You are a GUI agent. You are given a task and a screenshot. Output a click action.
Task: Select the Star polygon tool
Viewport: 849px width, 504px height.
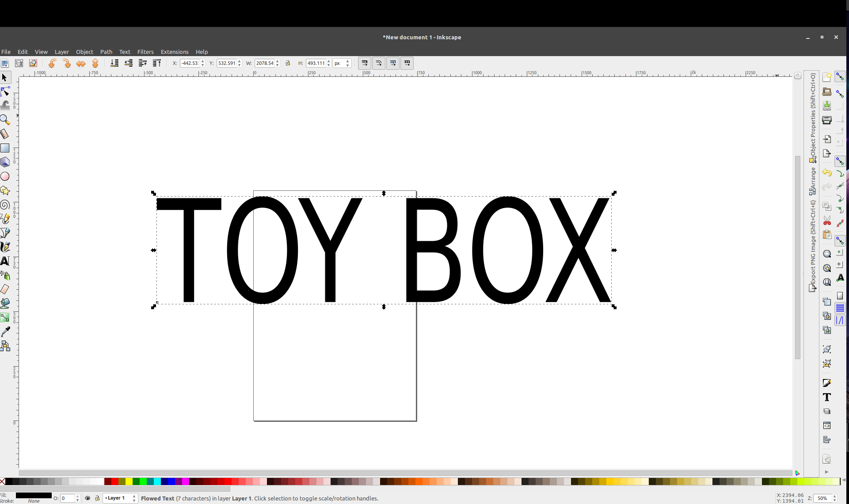[x=5, y=190]
